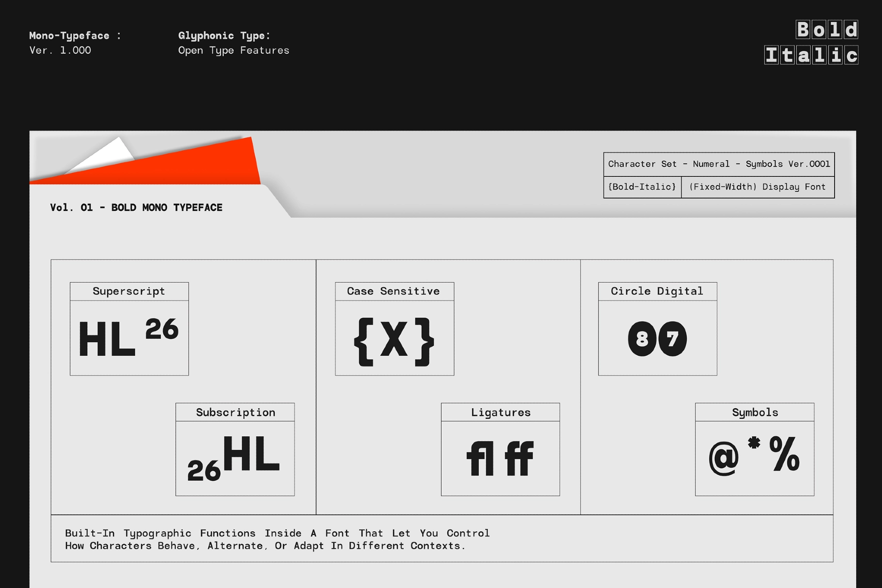Click the 'Ligatures' card header
This screenshot has width=882, height=588.
tap(501, 413)
